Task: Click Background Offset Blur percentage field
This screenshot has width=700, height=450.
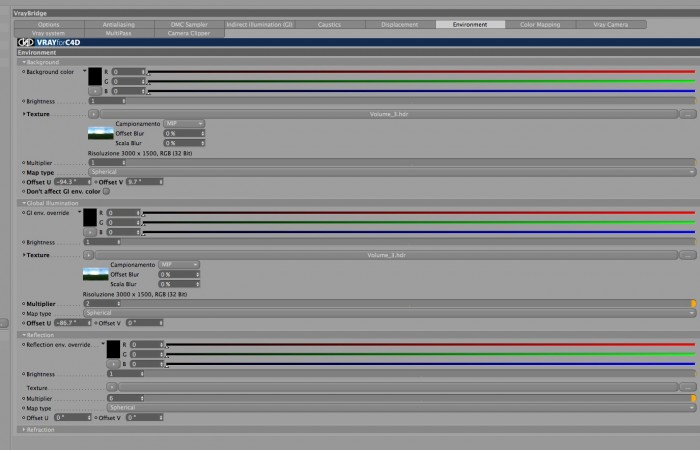Action: click(x=184, y=133)
